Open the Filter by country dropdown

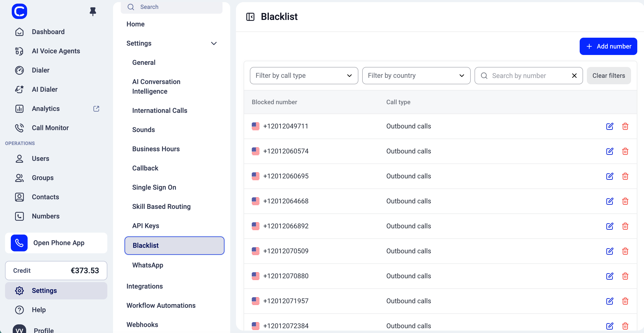tap(416, 75)
